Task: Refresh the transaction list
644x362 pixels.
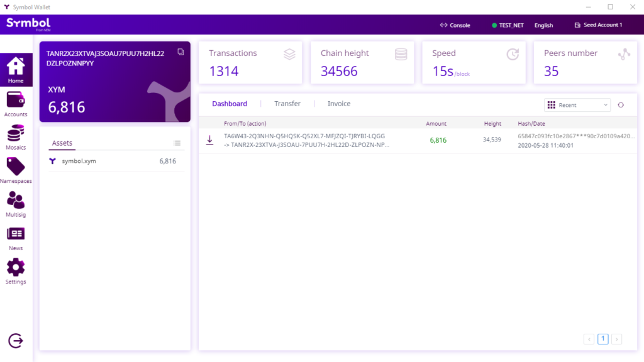Action: (x=621, y=105)
